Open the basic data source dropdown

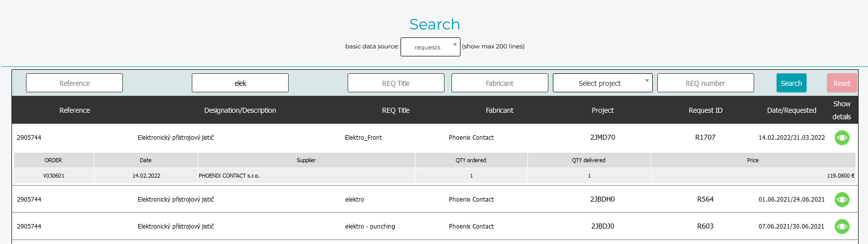[x=430, y=47]
